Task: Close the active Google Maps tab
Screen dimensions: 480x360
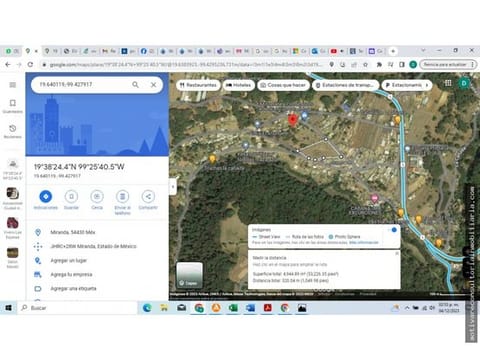Action: click(x=36, y=51)
